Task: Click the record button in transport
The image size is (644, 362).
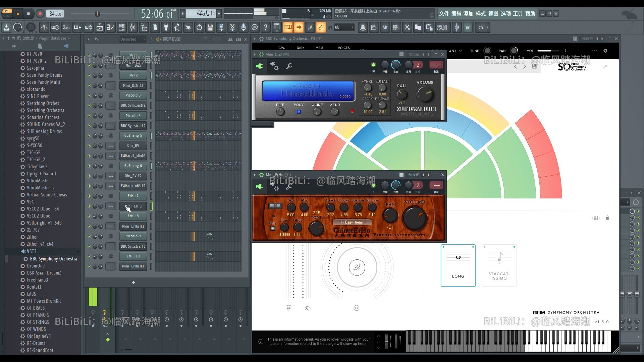Action: click(40, 14)
